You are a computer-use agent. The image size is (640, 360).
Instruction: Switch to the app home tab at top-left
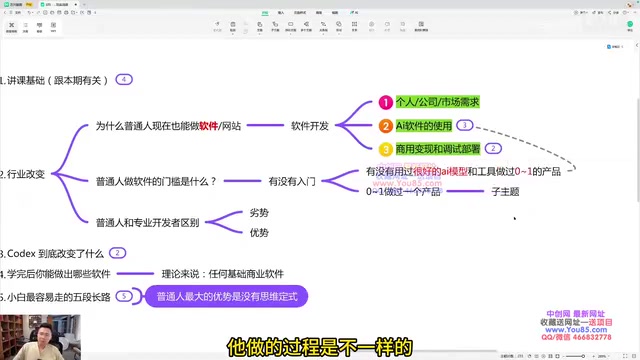[18, 4]
